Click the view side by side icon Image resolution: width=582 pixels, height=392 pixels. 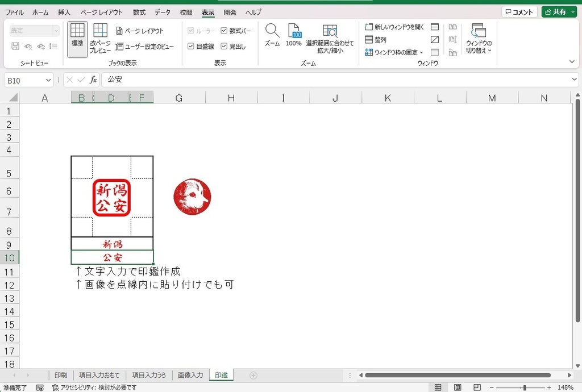[452, 27]
